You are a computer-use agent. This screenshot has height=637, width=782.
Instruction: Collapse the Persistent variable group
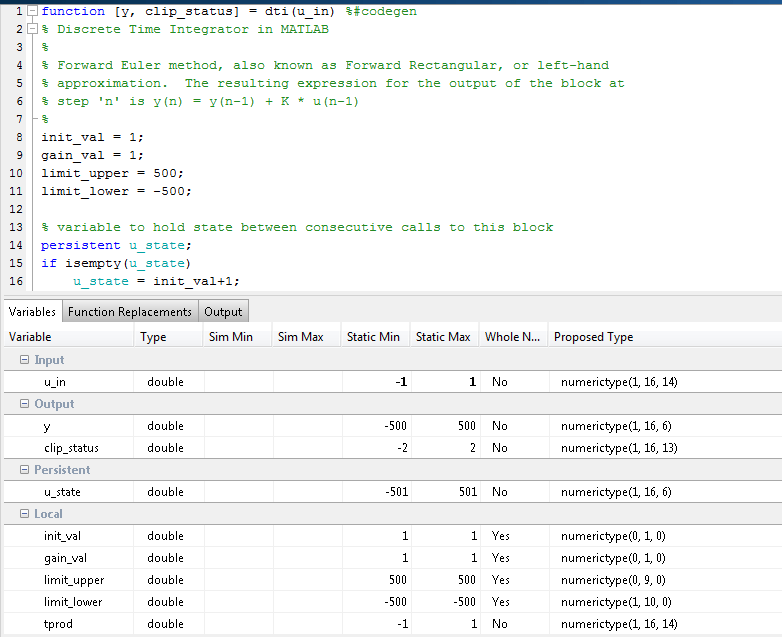[24, 470]
